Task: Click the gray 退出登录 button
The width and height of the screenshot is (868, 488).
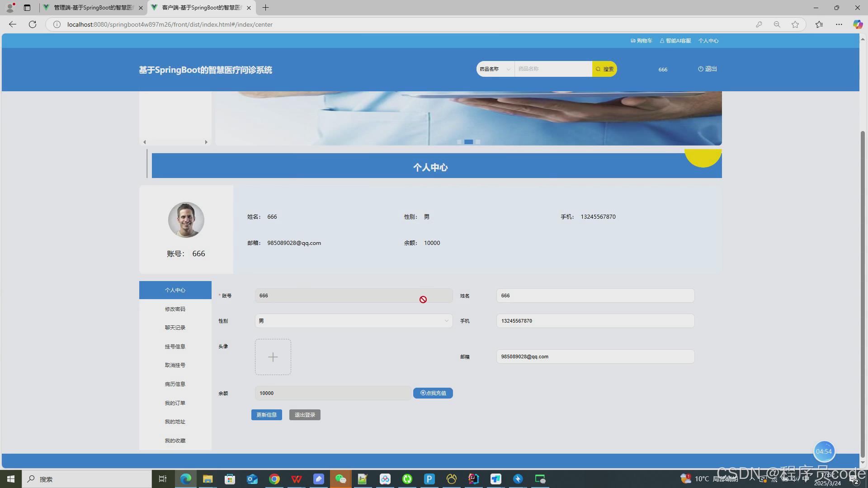Action: (305, 415)
